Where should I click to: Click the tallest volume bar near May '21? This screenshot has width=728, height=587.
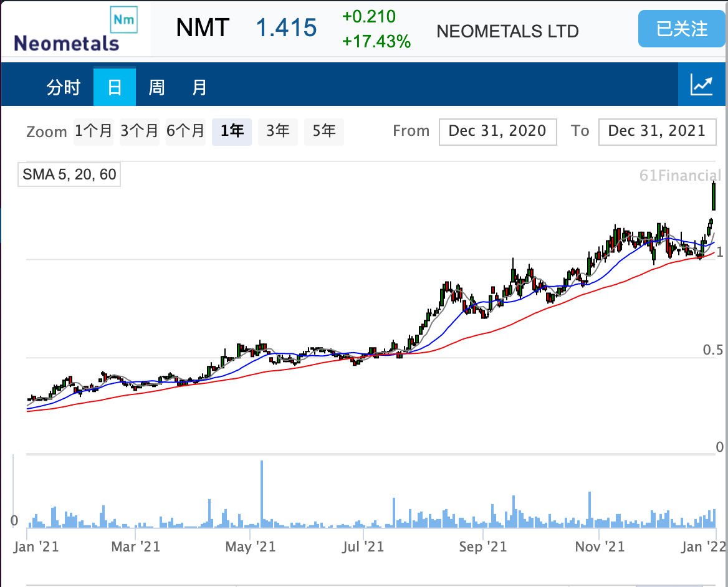[x=262, y=494]
